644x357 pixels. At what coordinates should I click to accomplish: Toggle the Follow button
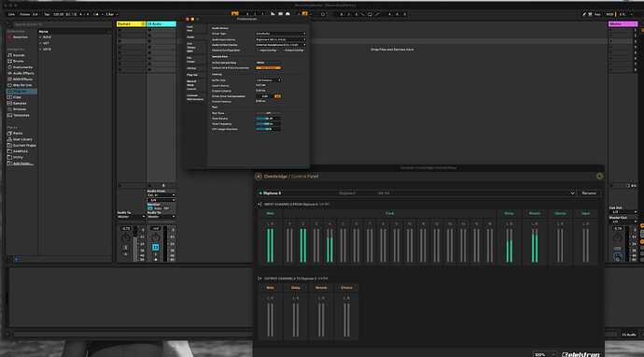(x=24, y=14)
